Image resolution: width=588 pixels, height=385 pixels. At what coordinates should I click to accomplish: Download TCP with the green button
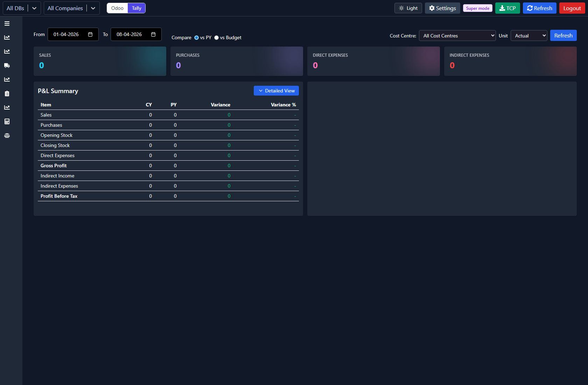[507, 8]
